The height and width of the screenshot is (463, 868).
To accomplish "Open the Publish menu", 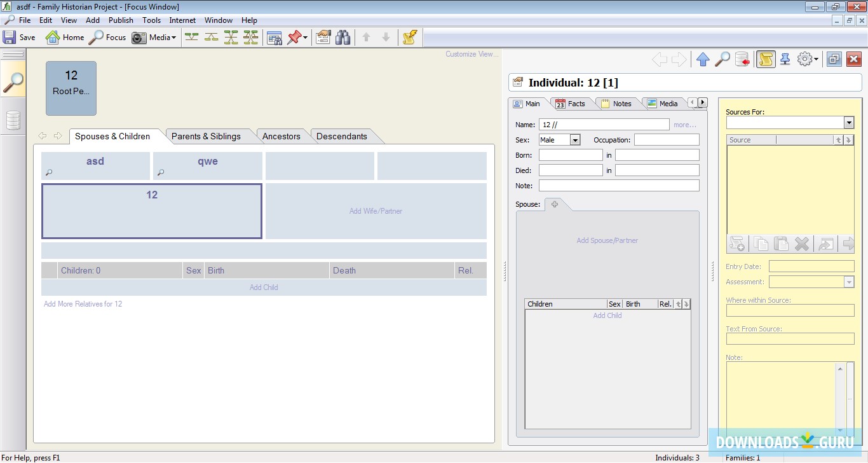I will (x=121, y=20).
